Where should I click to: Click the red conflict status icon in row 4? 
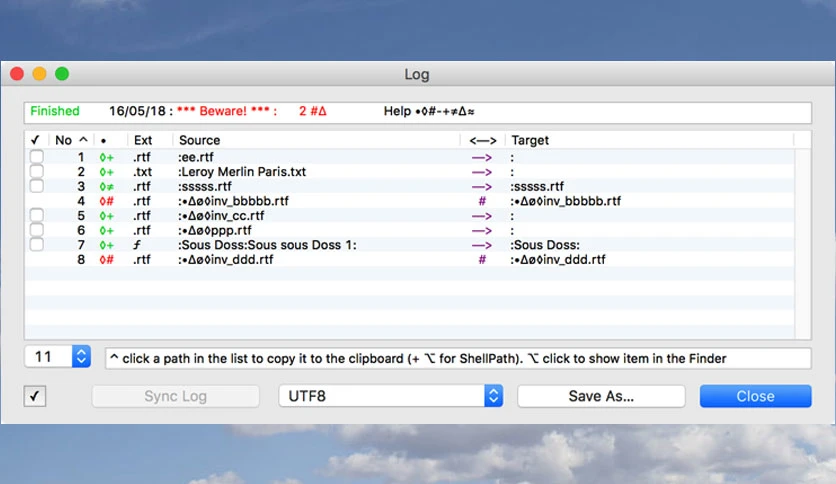tap(107, 201)
